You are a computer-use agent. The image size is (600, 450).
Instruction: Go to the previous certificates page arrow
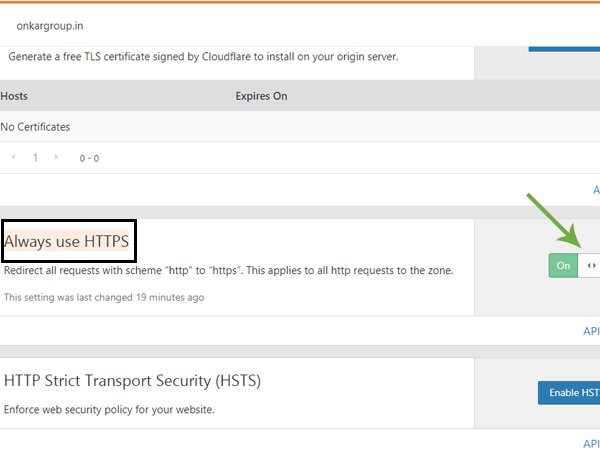tap(13, 157)
